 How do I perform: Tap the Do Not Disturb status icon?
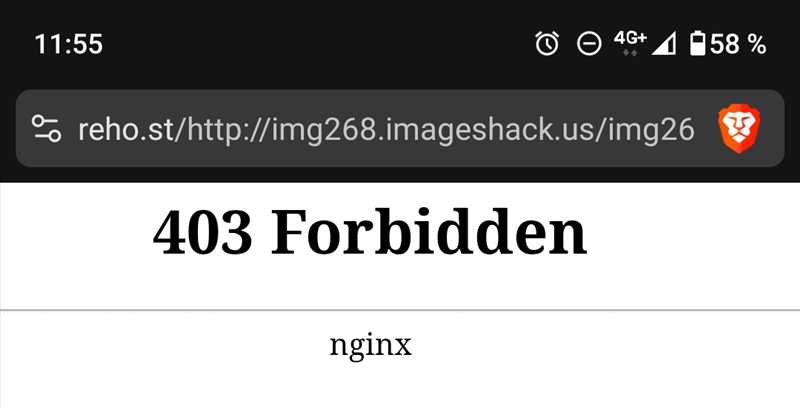pos(589,43)
